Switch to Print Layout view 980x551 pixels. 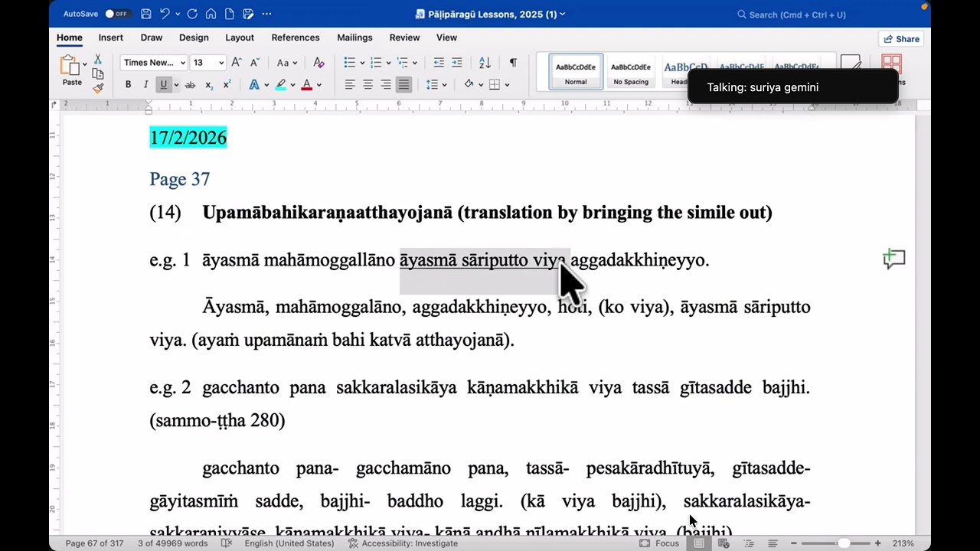coord(699,543)
